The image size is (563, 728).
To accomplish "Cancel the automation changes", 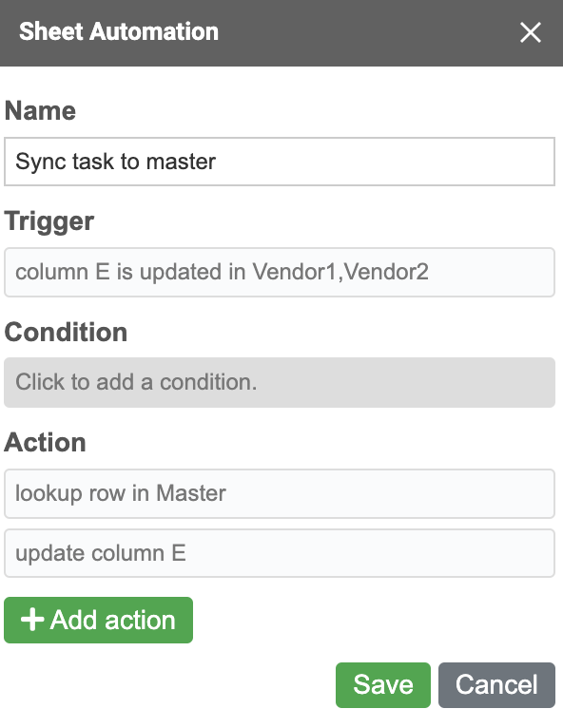I will pyautogui.click(x=496, y=685).
